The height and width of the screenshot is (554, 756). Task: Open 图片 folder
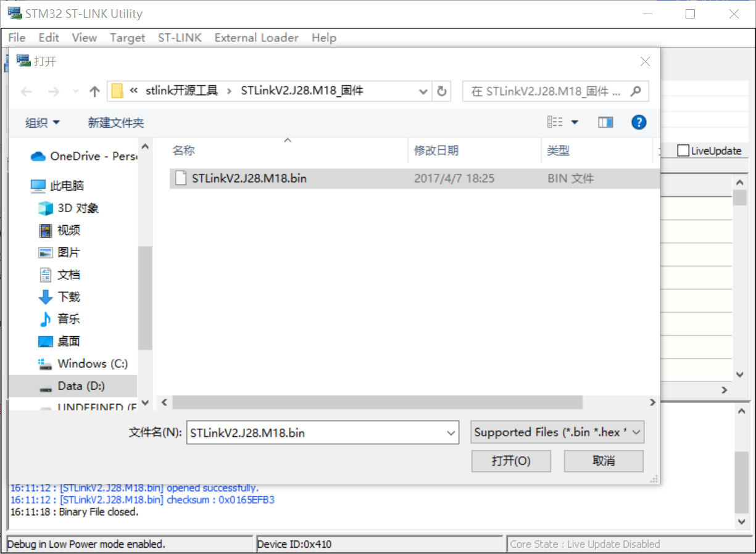(59, 252)
